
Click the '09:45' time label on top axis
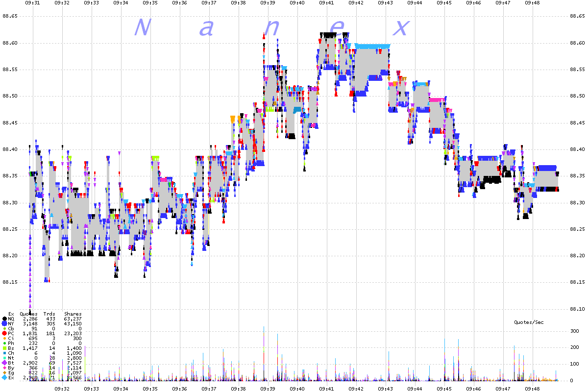click(444, 3)
